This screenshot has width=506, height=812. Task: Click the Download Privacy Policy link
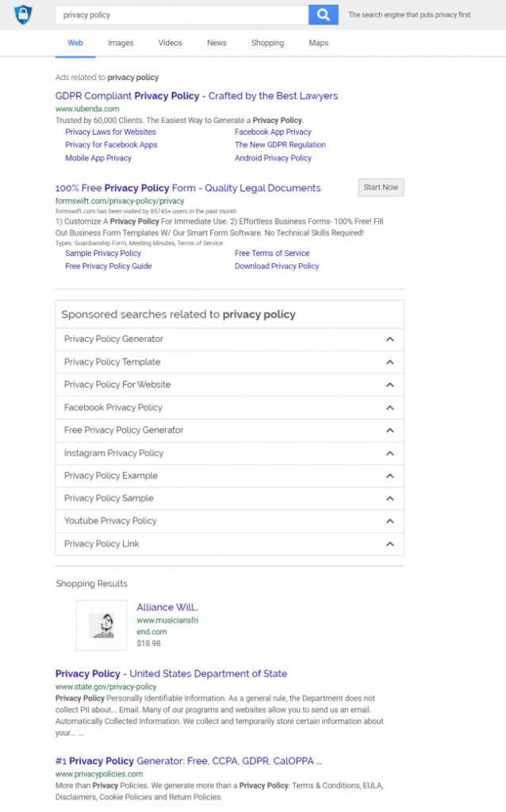tap(277, 266)
